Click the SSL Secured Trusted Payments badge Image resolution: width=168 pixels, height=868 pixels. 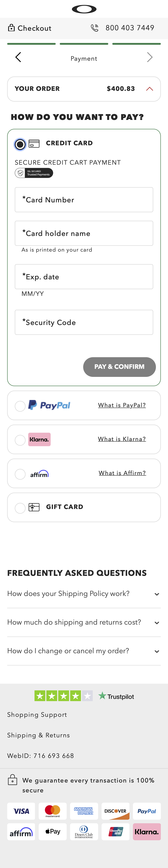pos(34,173)
